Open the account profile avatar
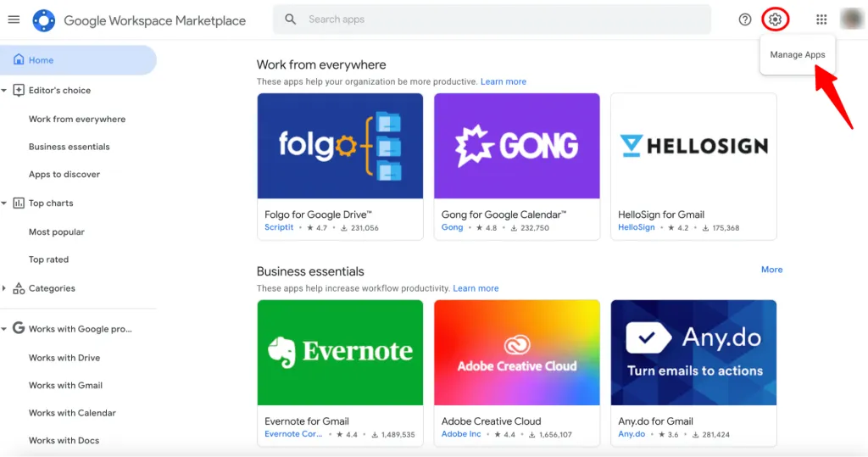868x457 pixels. 851,20
